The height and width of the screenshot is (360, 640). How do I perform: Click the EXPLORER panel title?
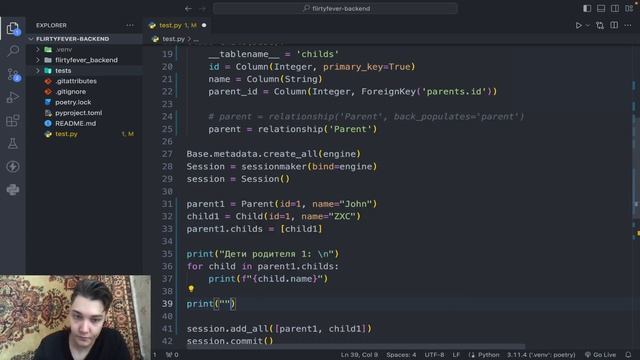coord(51,25)
